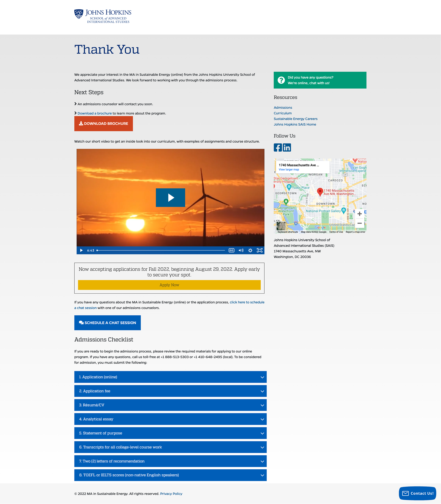Expand '3. Résumé/CV' accordion
Viewport: 441px width, 504px height.
170,405
